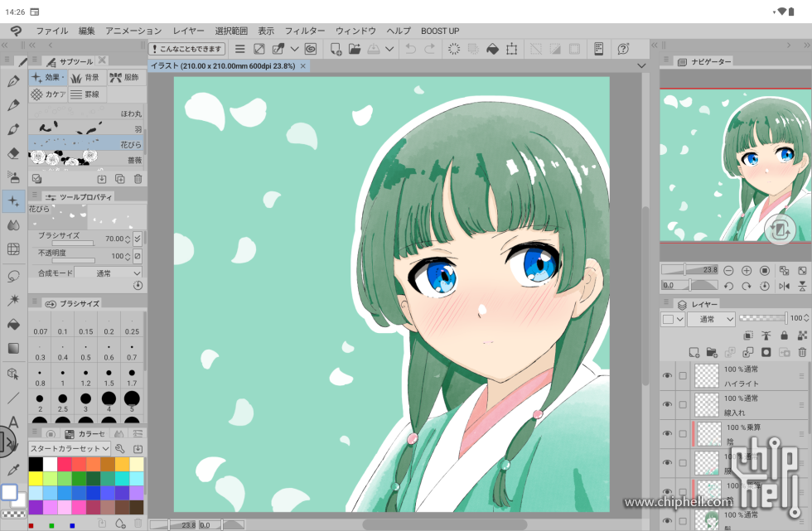Screen dimensions: 812x531
Task: Create a new raster layer
Action: [x=694, y=353]
